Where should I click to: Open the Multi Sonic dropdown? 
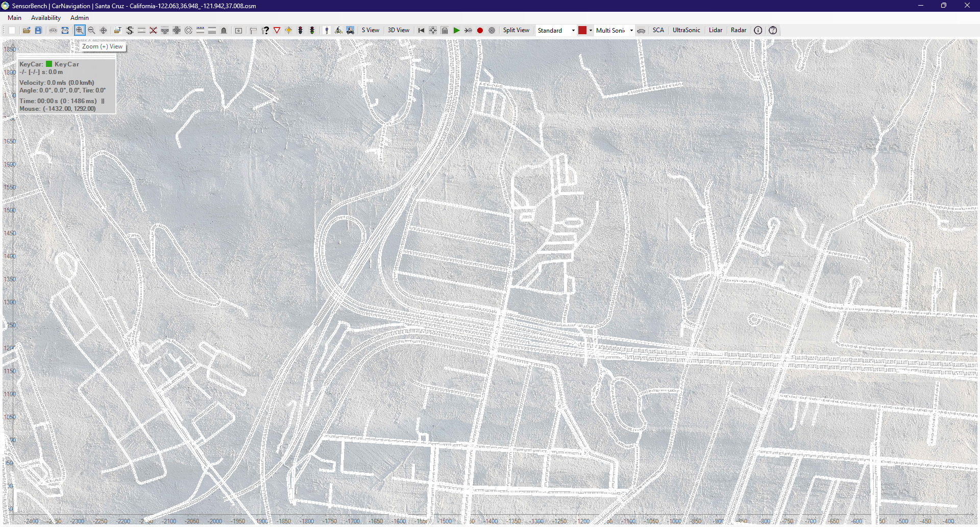pos(631,31)
